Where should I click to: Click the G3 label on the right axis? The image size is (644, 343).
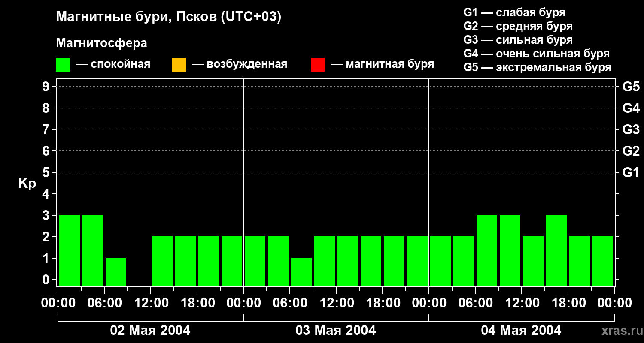point(631,129)
